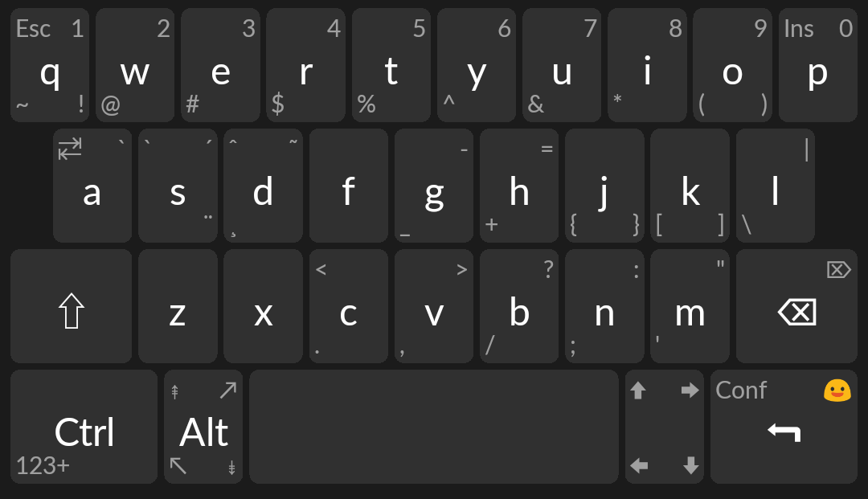Tap the z letter key
Screen dimensions: 868x499
point(178,306)
